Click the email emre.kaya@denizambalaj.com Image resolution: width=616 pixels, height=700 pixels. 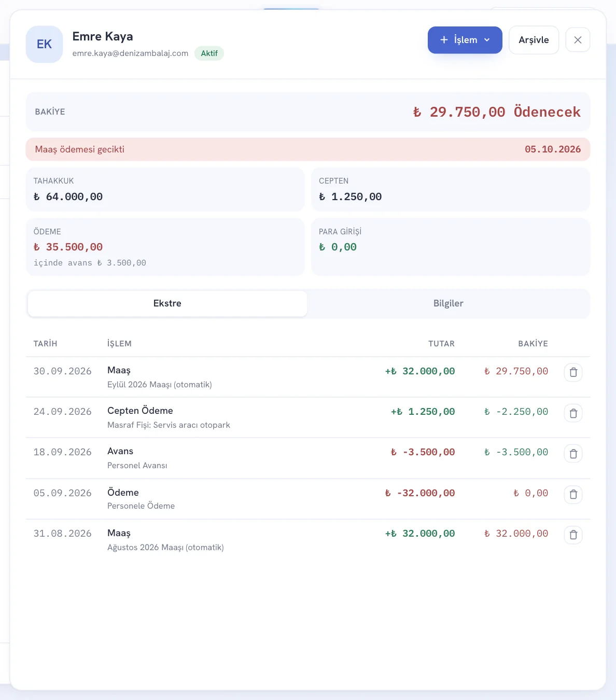point(130,53)
